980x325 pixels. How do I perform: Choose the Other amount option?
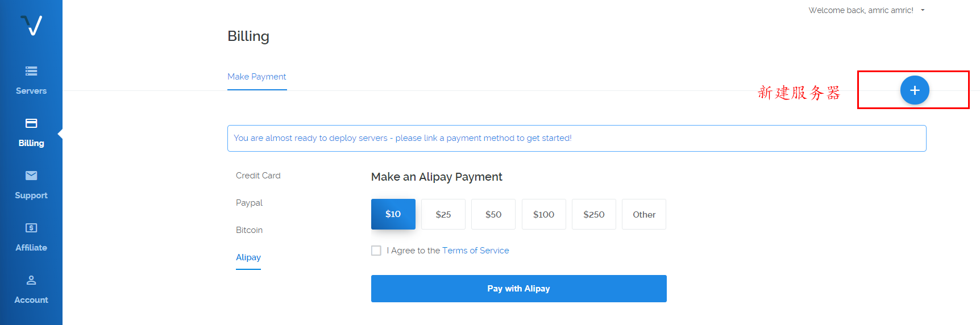point(644,214)
